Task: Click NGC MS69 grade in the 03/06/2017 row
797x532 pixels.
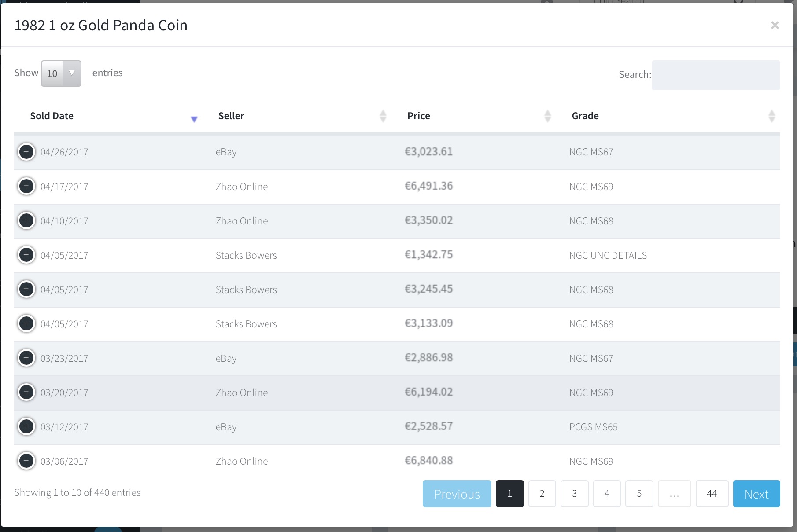Action: 591,461
